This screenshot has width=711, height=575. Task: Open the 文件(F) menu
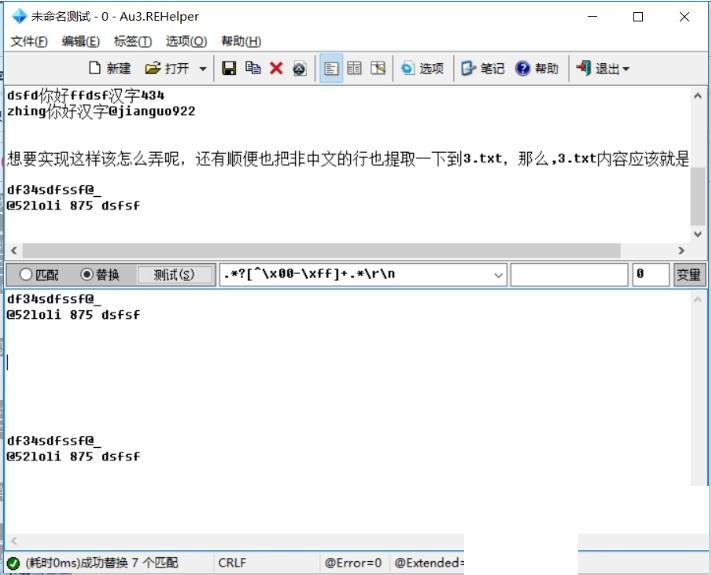pyautogui.click(x=29, y=42)
